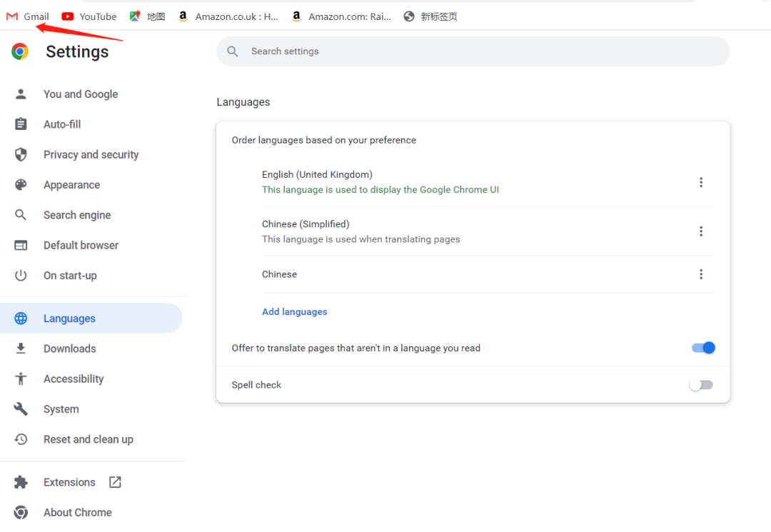Open Appearance settings via the palette icon

pyautogui.click(x=21, y=184)
